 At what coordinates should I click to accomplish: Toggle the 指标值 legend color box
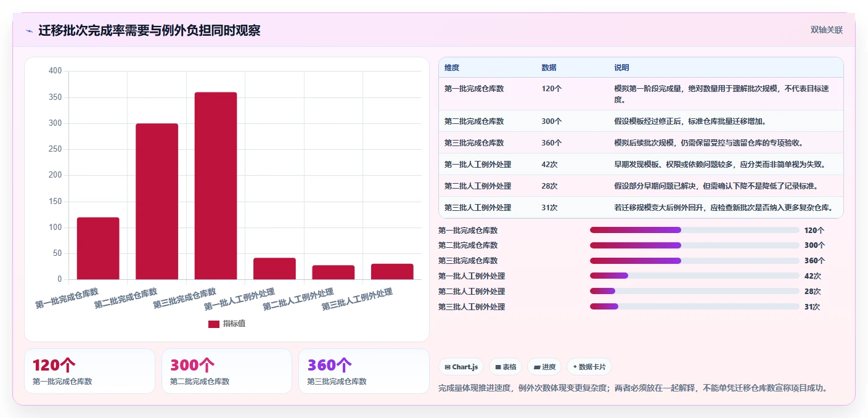pos(213,324)
